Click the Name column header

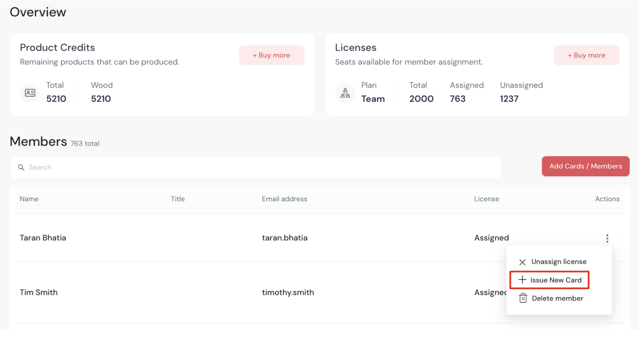[x=29, y=199]
